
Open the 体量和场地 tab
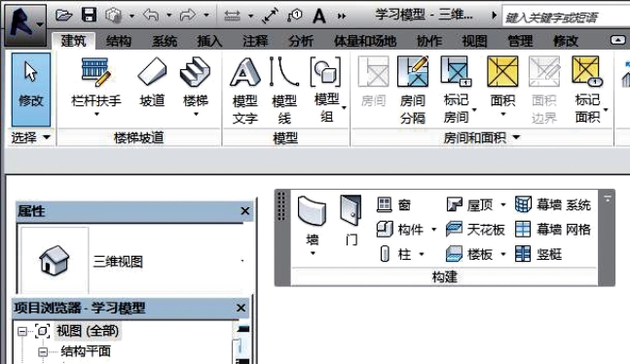coord(365,41)
